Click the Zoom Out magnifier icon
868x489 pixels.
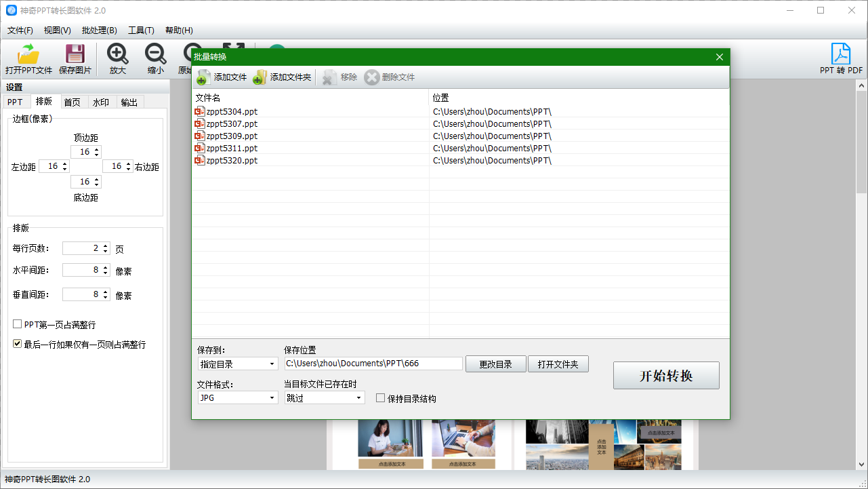(155, 54)
